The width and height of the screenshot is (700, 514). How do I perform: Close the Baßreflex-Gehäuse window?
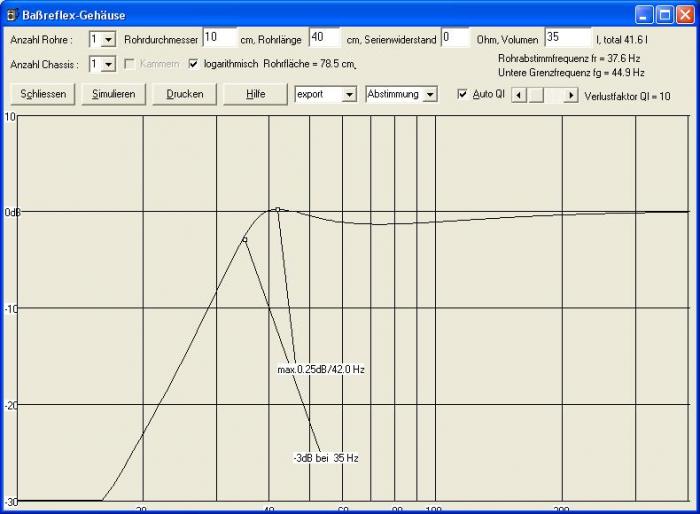pyautogui.click(x=686, y=15)
